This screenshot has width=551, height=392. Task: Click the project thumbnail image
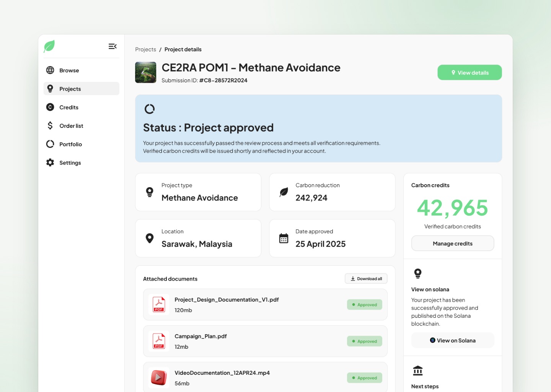[146, 72]
